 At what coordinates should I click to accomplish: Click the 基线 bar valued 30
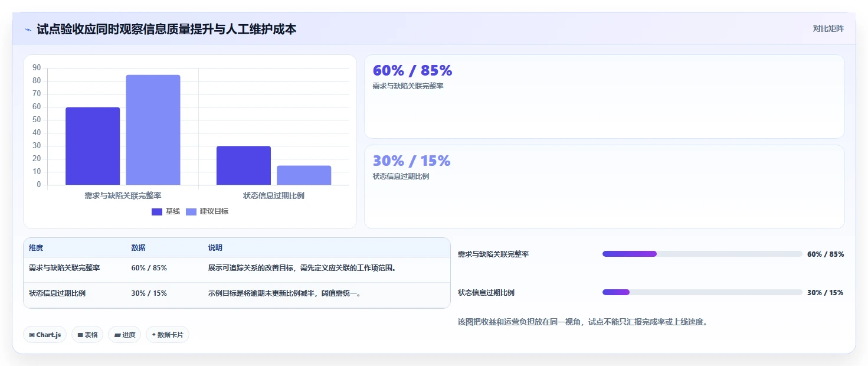coord(244,165)
